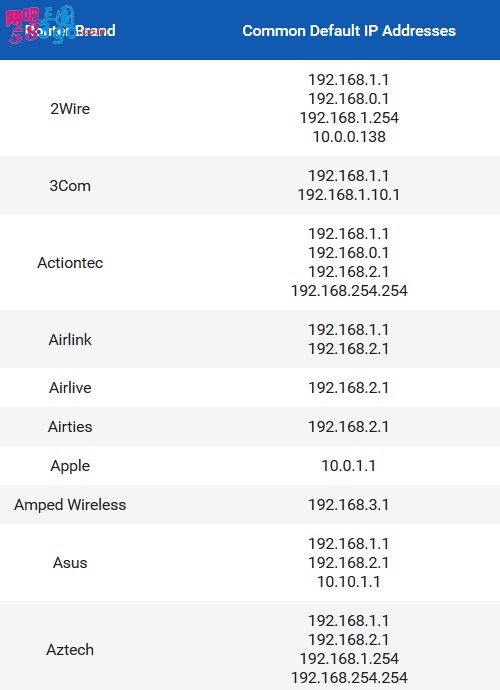Select the 10.0.0.138 address under 2Wire
Screen dimensions: 500x690
pos(349,136)
